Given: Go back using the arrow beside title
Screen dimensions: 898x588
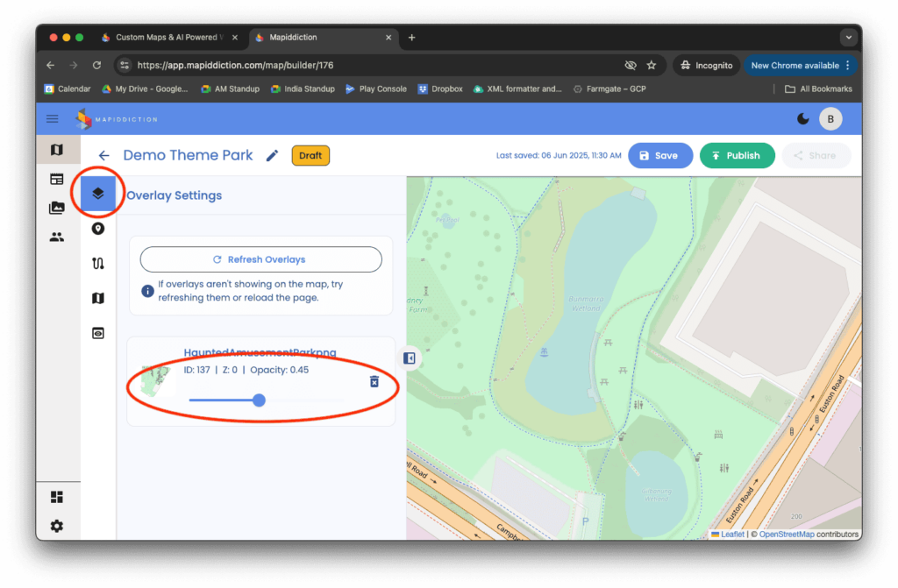Looking at the screenshot, I should point(103,156).
